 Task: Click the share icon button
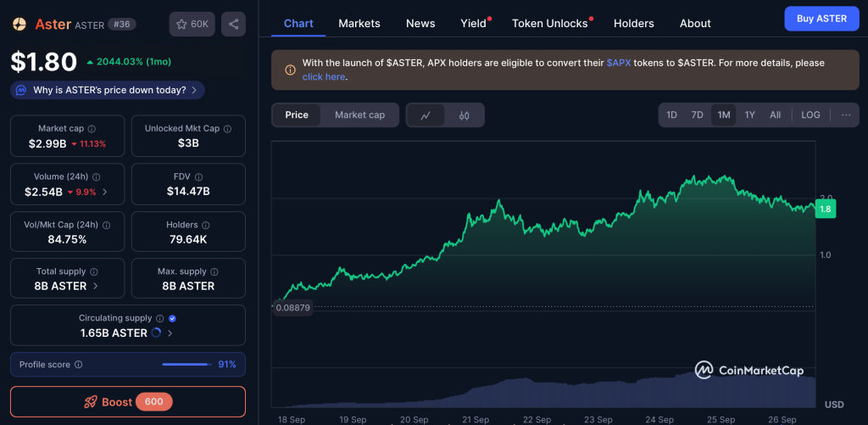click(x=233, y=25)
